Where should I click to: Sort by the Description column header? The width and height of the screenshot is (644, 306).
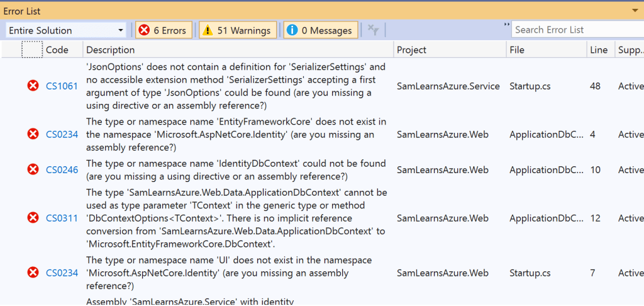click(x=110, y=50)
